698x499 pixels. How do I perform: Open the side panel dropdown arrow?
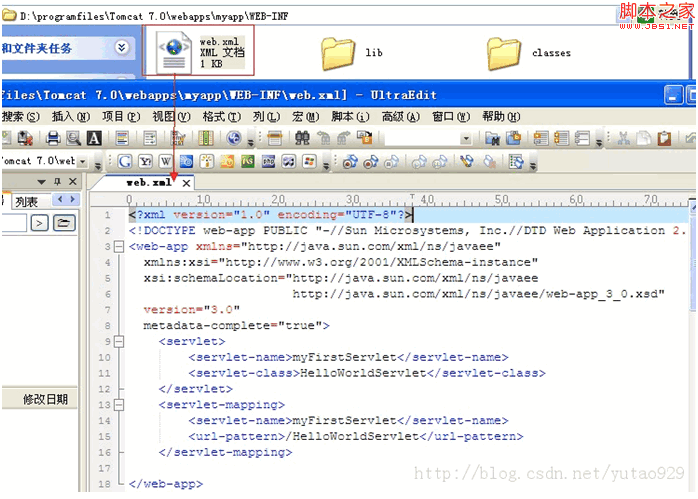tap(41, 181)
